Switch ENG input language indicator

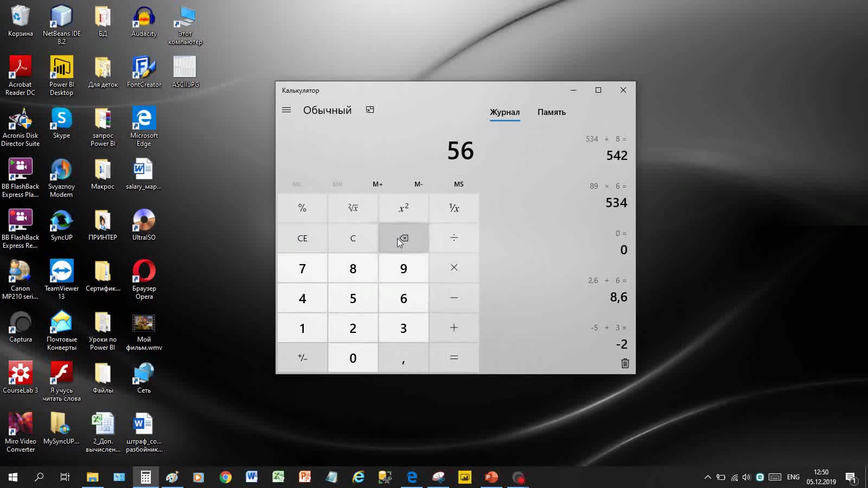click(793, 477)
